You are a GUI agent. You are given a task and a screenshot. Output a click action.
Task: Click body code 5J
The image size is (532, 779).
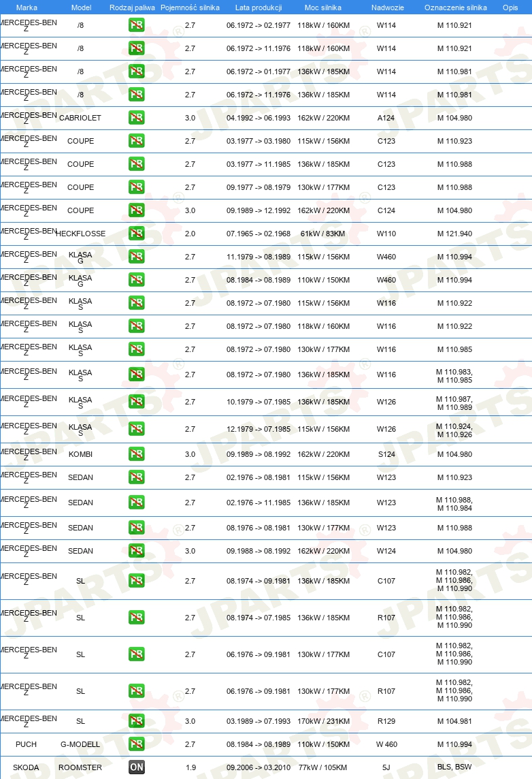point(386,767)
